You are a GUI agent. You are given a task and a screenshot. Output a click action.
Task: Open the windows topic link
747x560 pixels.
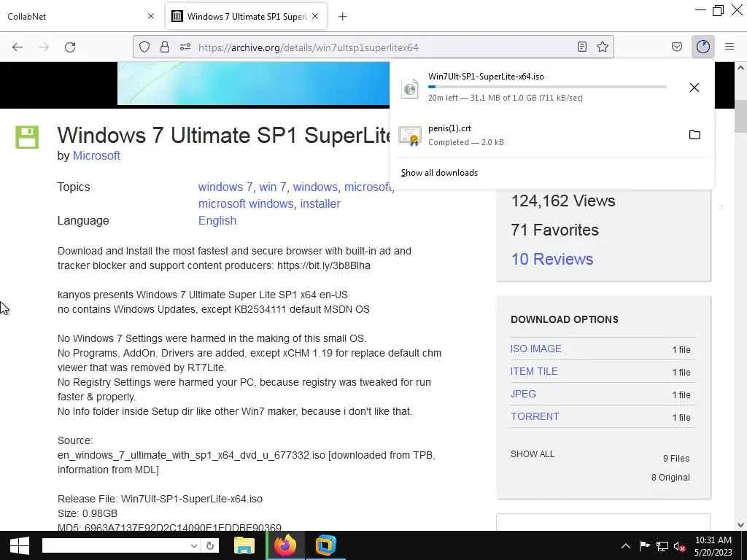tap(315, 187)
